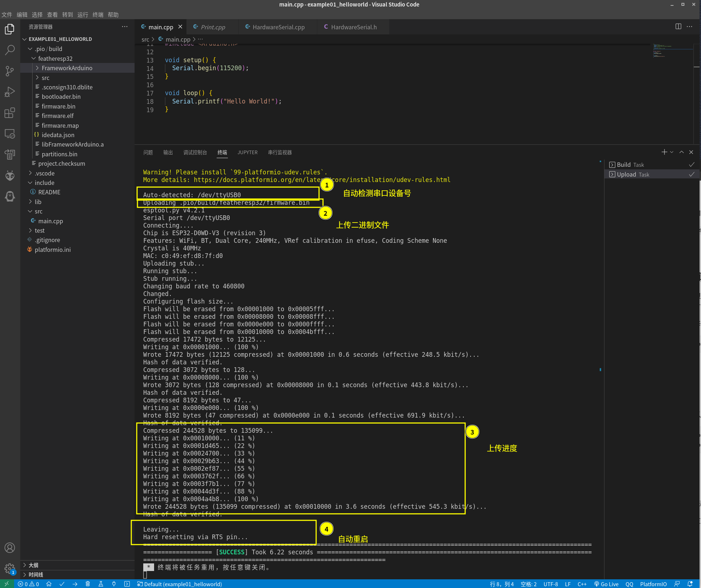Viewport: 701px width, 588px height.
Task: Collapse the featheresp32 folder
Action: [x=55, y=59]
